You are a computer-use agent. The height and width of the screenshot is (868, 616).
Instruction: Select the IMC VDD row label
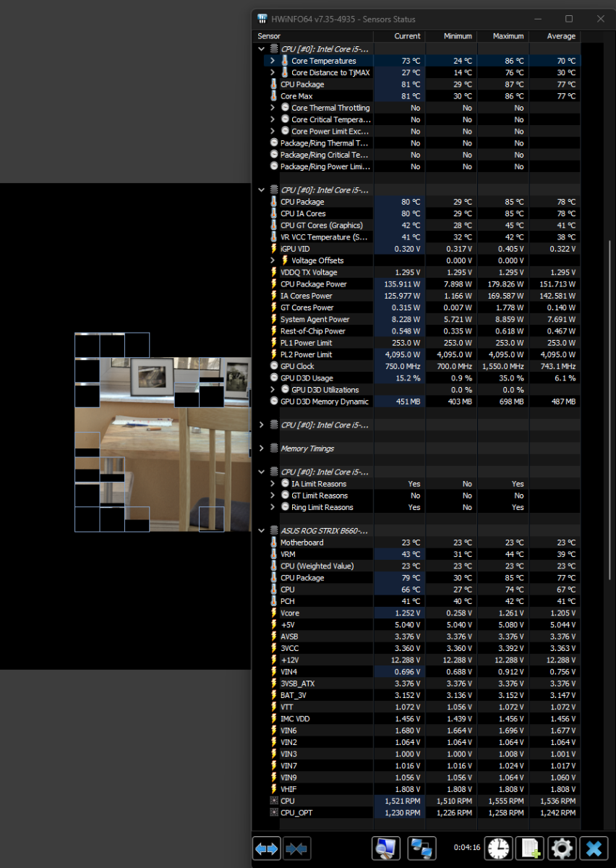(x=295, y=718)
